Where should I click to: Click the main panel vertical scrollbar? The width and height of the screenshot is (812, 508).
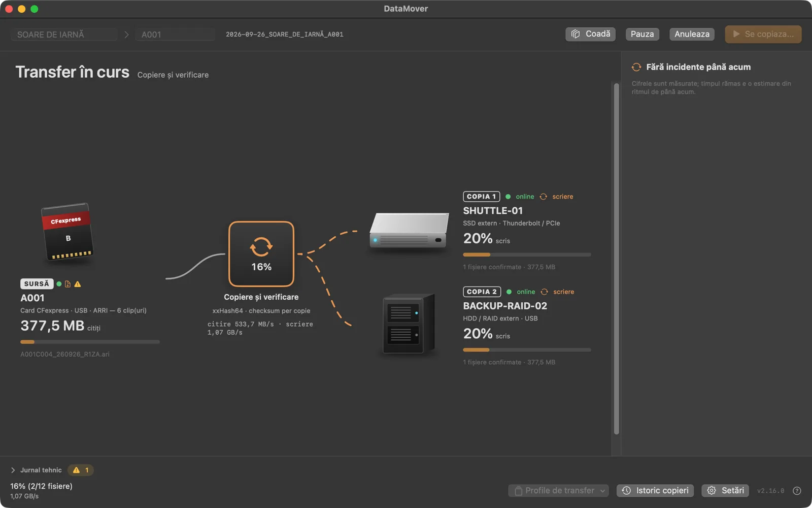[x=617, y=259]
